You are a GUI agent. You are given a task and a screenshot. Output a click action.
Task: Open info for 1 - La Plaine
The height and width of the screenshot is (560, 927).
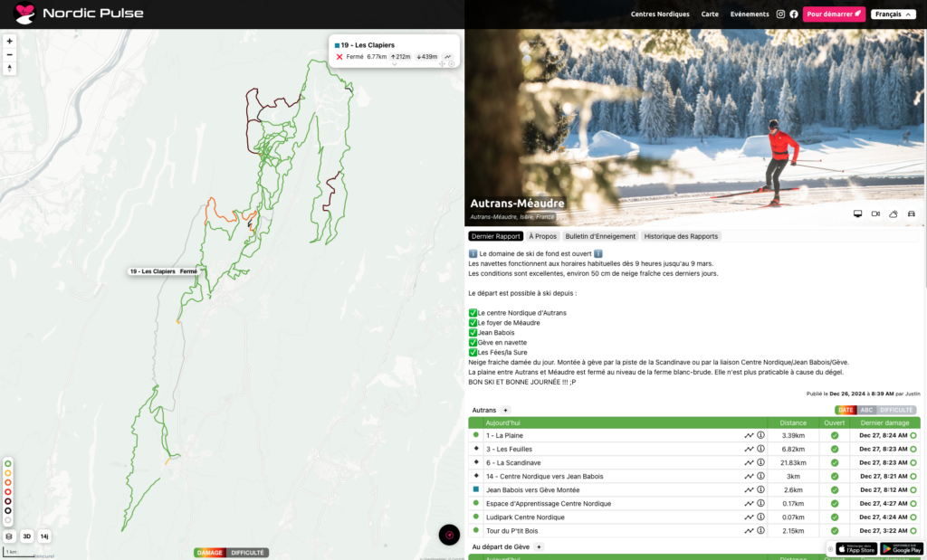tap(760, 435)
